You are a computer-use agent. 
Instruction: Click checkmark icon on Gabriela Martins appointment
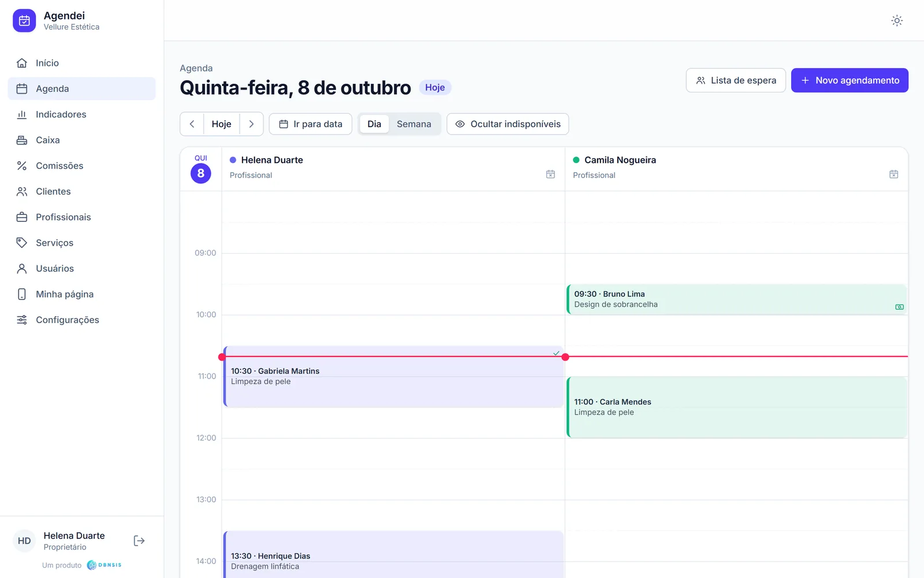tap(556, 353)
